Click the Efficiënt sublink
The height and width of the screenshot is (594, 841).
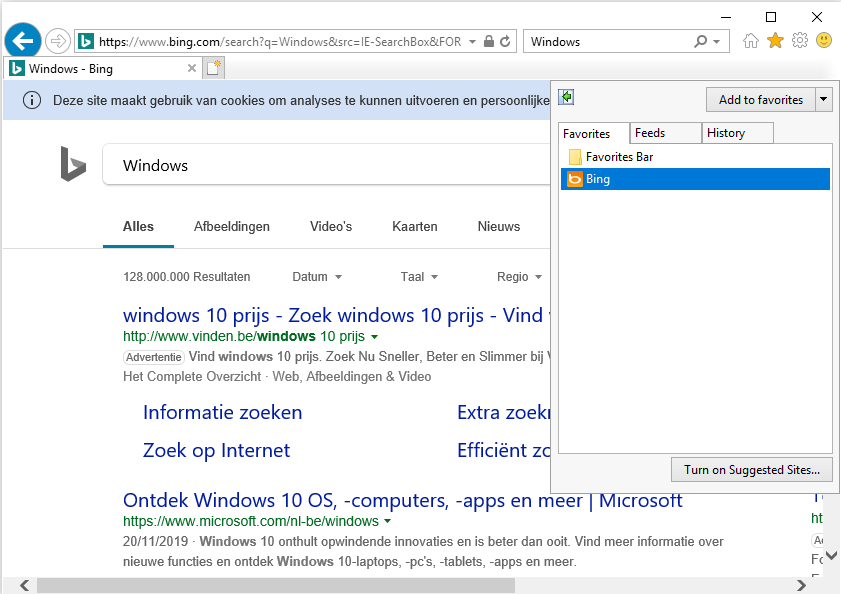[x=504, y=450]
